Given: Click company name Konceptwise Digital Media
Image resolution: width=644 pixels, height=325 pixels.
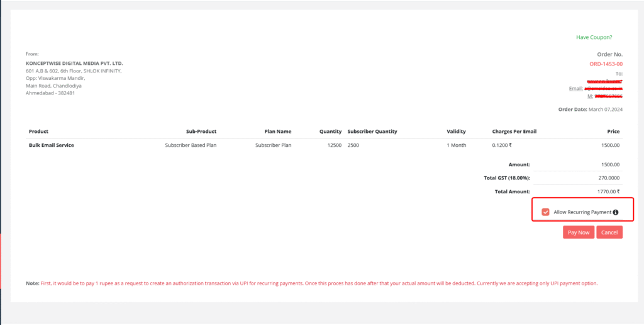Looking at the screenshot, I should [74, 64].
